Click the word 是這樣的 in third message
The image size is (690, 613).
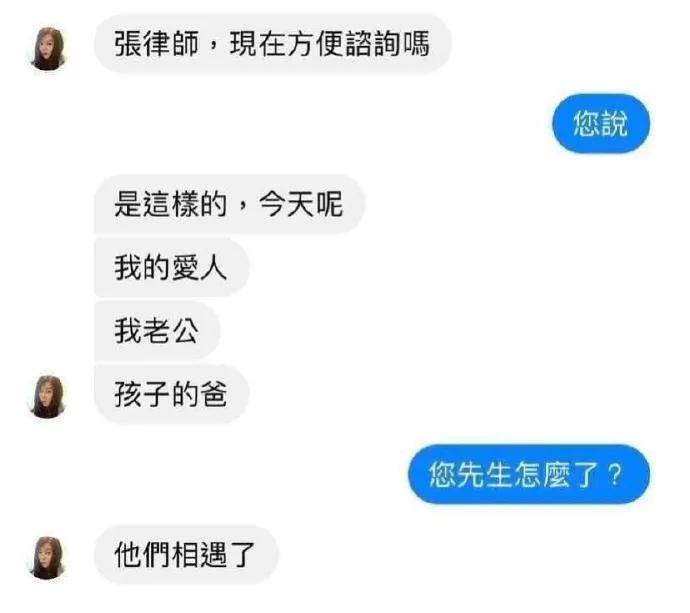click(x=170, y=204)
